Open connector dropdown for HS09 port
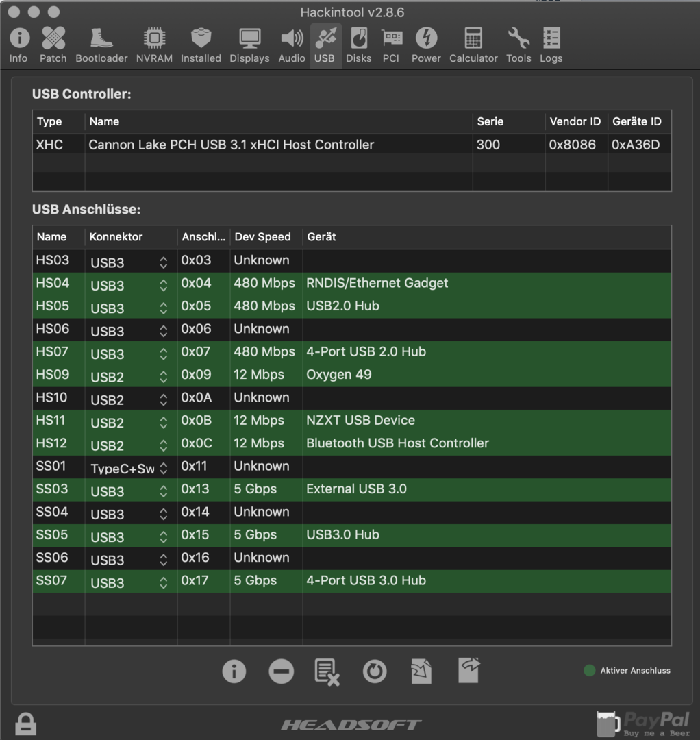 [x=163, y=377]
